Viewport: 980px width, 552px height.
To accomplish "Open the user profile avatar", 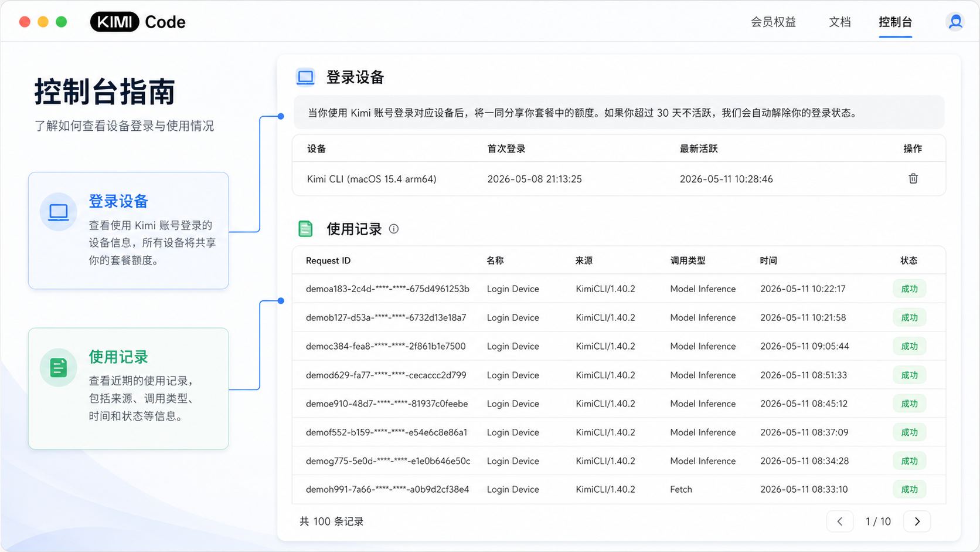I will [x=955, y=22].
